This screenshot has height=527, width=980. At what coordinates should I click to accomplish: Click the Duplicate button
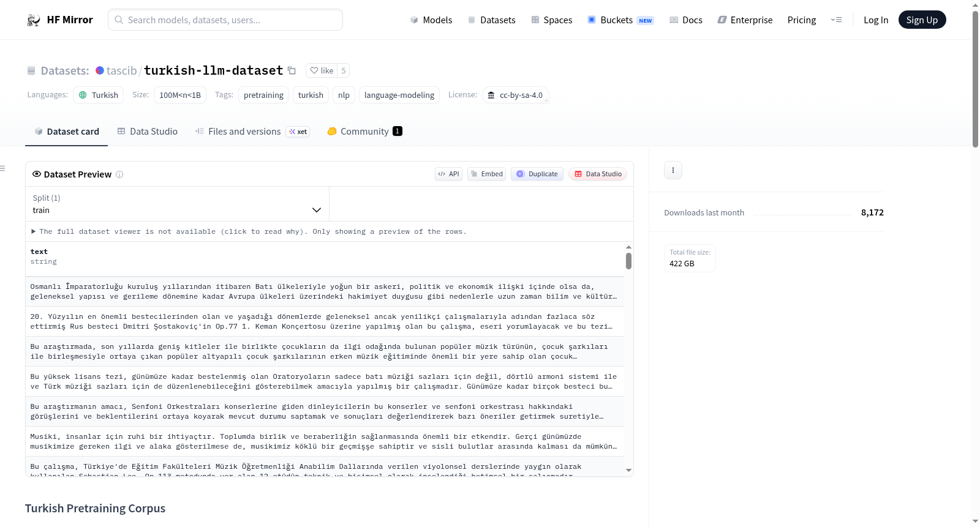pyautogui.click(x=537, y=174)
